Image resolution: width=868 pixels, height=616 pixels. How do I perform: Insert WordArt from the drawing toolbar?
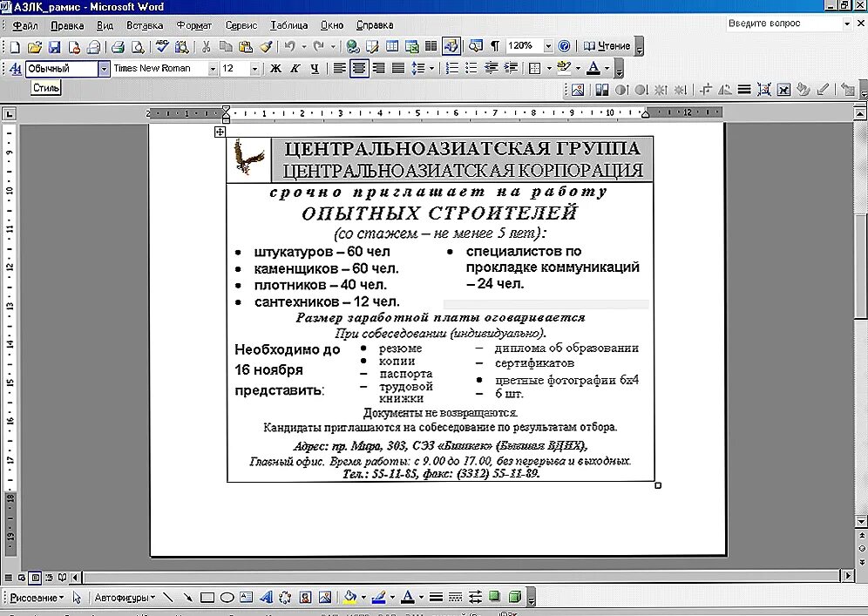point(267,598)
